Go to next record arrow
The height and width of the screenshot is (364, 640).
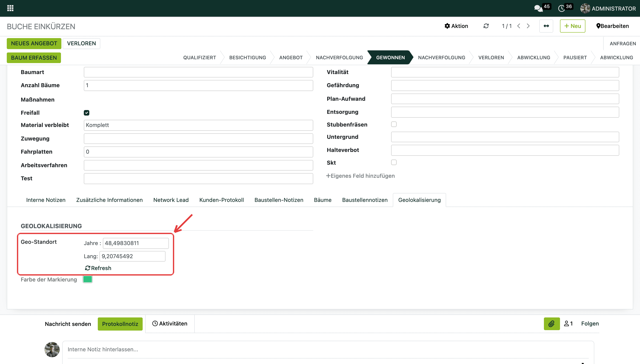(x=528, y=26)
